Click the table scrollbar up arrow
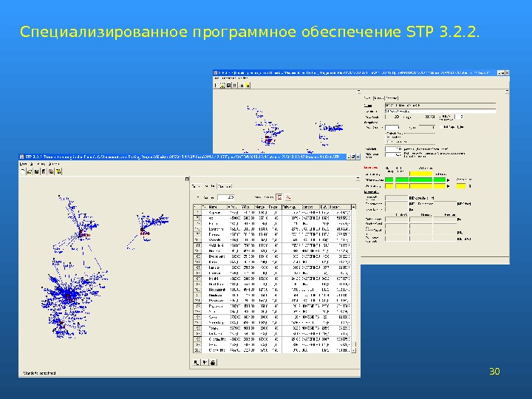Image resolution: width=532 pixels, height=399 pixels. coord(353,207)
